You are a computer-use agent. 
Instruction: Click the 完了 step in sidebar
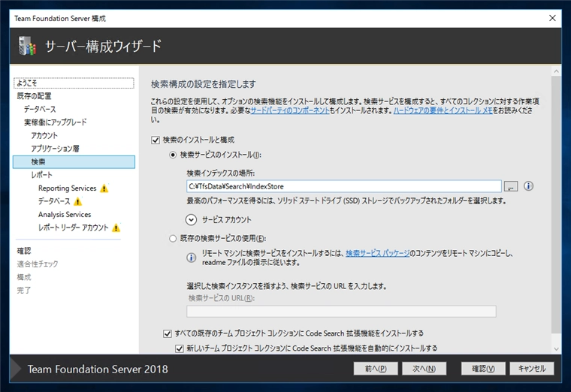pos(24,291)
